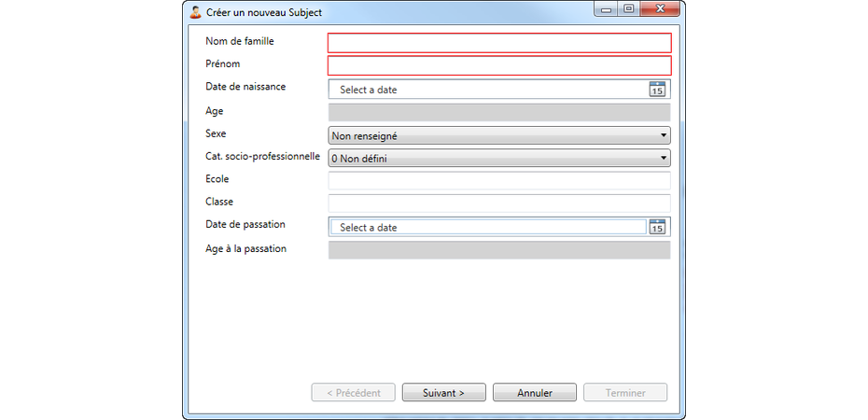
Task: Click into the Classe input field
Action: click(x=498, y=203)
